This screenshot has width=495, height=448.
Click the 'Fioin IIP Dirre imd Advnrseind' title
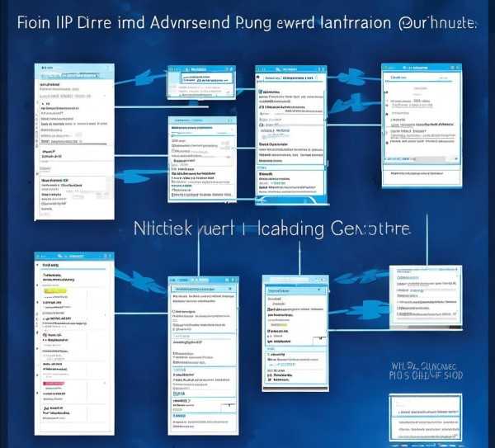(x=247, y=23)
